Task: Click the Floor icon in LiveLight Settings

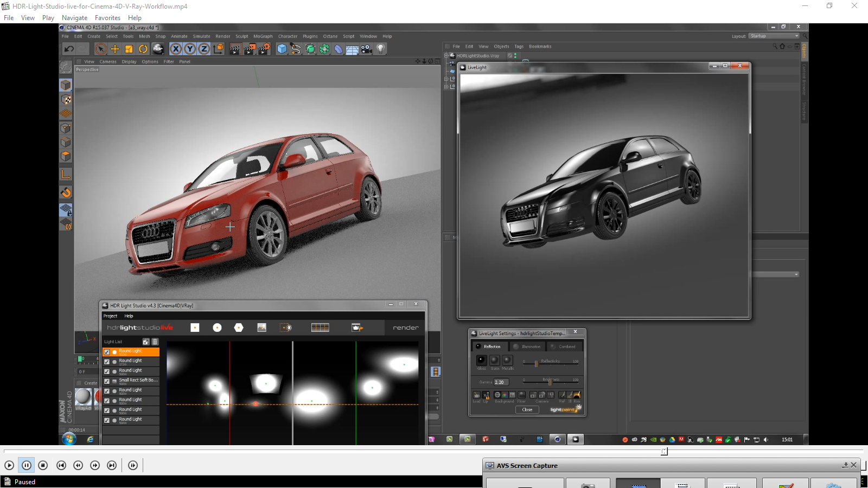Action: pyautogui.click(x=521, y=395)
